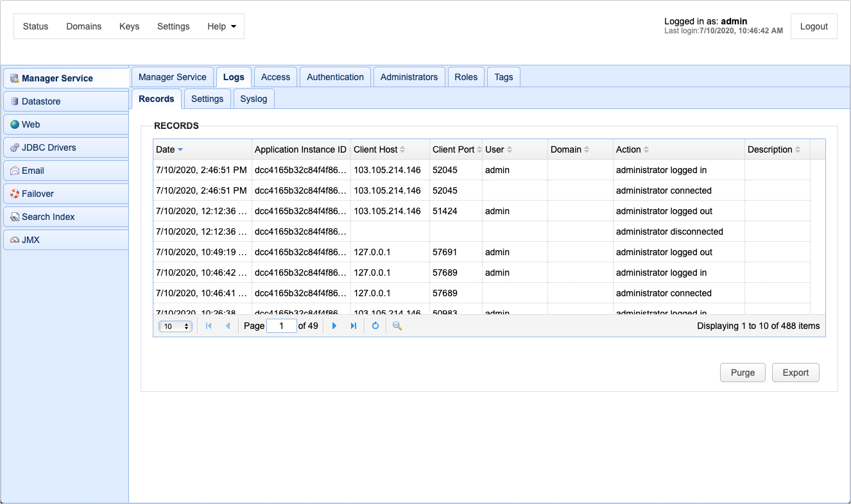The width and height of the screenshot is (851, 504).
Task: Click the Description column sort arrows
Action: 798,149
